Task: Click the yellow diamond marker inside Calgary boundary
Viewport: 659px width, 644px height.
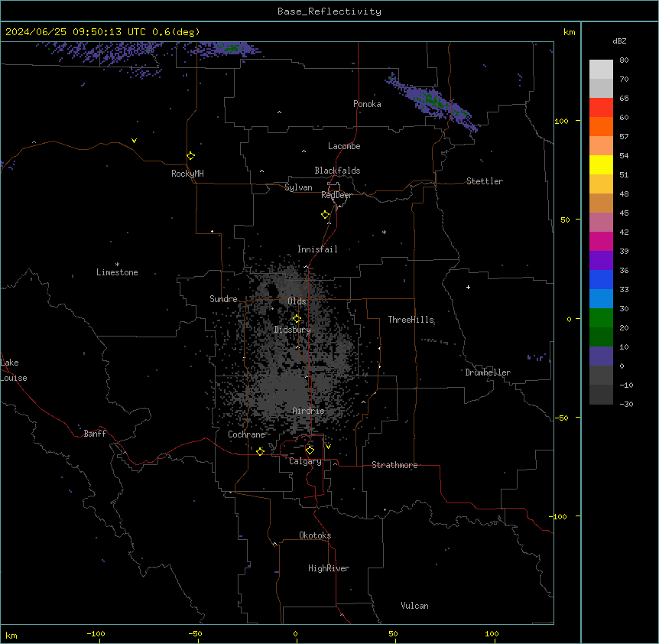Action: [x=310, y=450]
